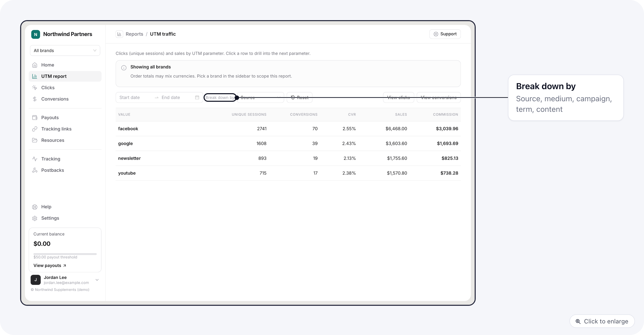The image size is (644, 335).
Task: Click the Conversions dollar icon
Action: [x=35, y=99]
